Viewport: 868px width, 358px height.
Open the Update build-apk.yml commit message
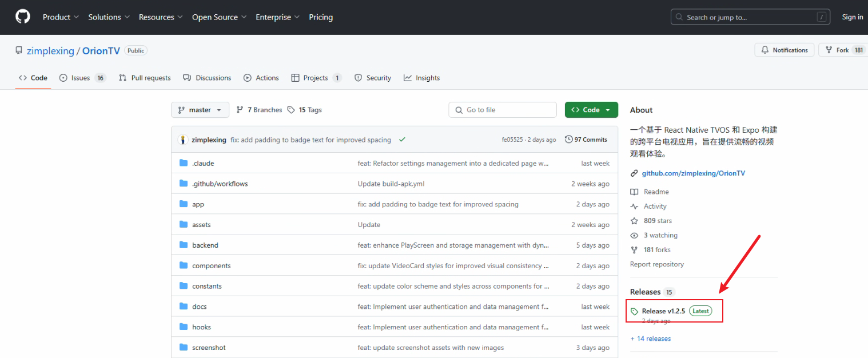click(x=391, y=184)
